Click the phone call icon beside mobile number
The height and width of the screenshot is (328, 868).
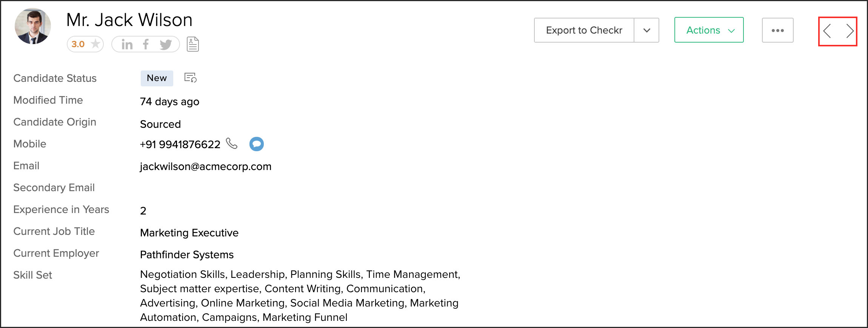click(x=232, y=144)
